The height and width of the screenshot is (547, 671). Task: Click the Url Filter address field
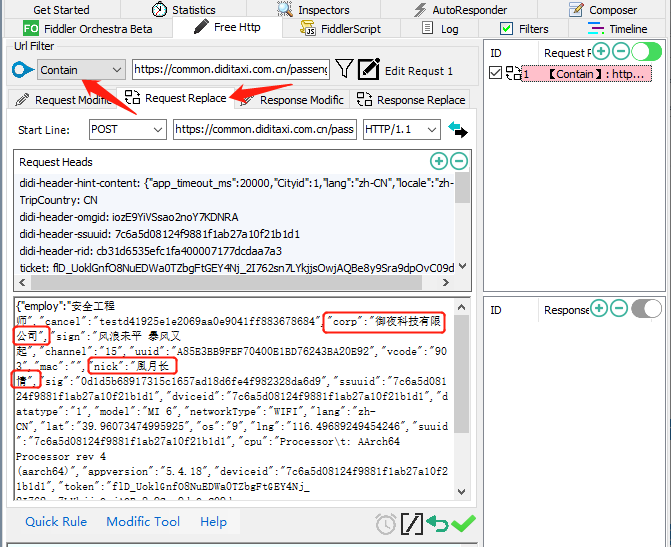click(231, 69)
